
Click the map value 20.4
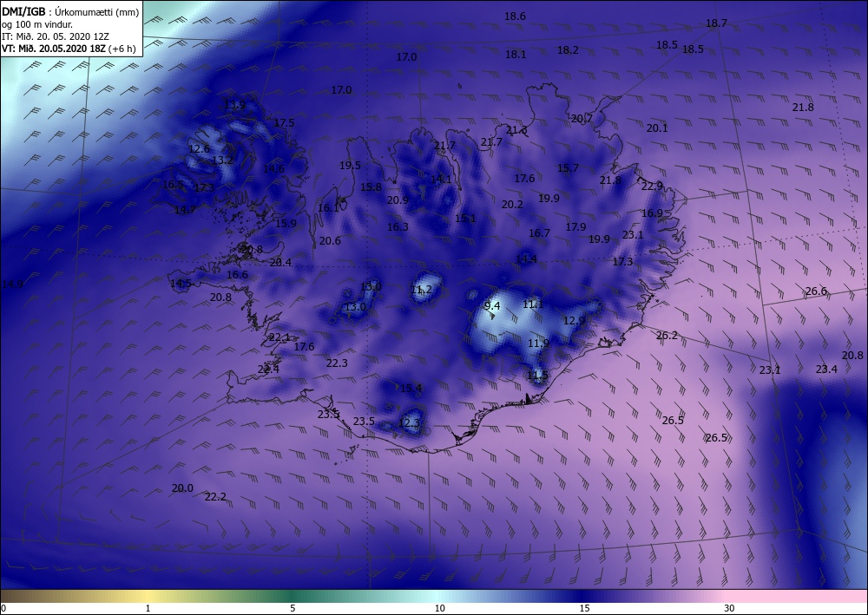pos(280,262)
